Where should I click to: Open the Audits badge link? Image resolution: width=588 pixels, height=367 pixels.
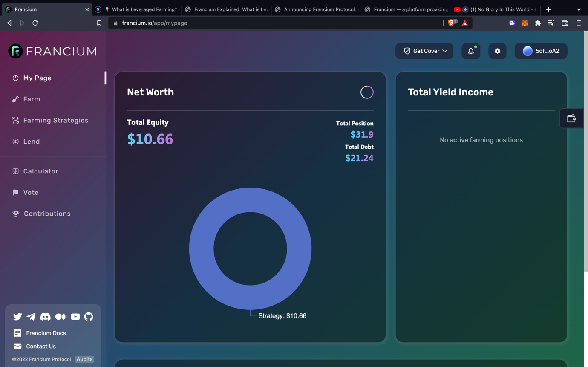[x=84, y=359]
